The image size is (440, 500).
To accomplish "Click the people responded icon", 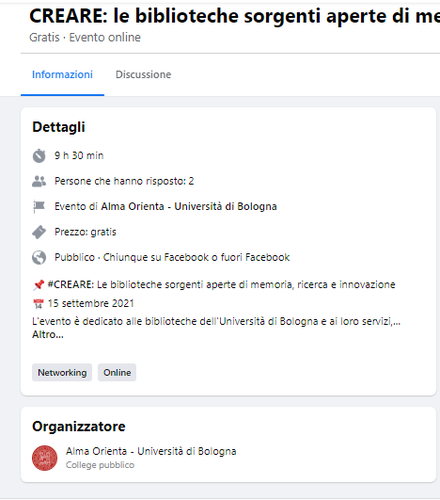I will pos(39,181).
